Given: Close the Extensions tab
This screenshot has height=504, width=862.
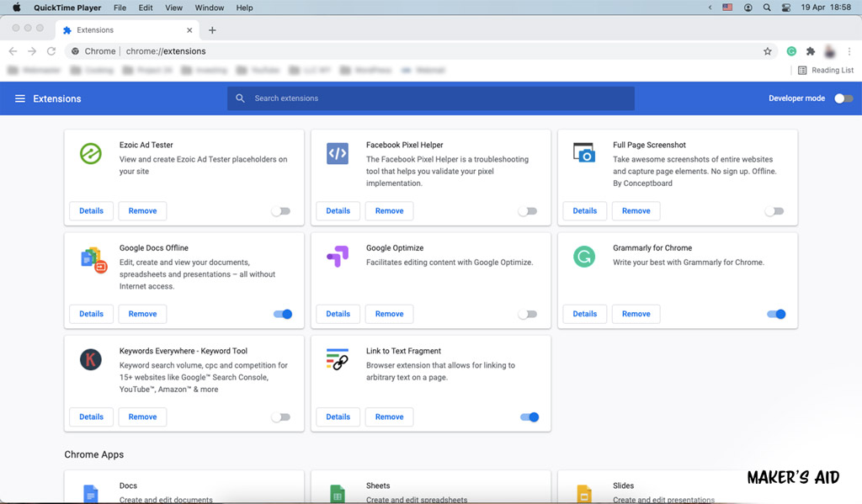Looking at the screenshot, I should pos(189,30).
